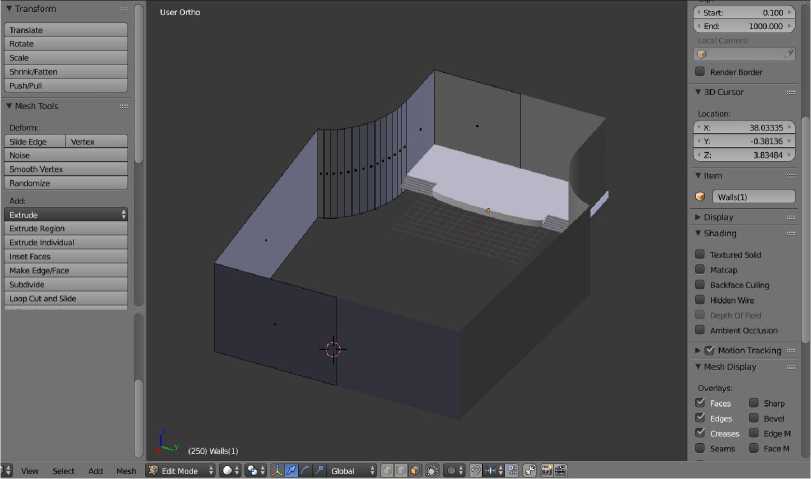
Task: Open the Mesh menu
Action: [x=126, y=470]
